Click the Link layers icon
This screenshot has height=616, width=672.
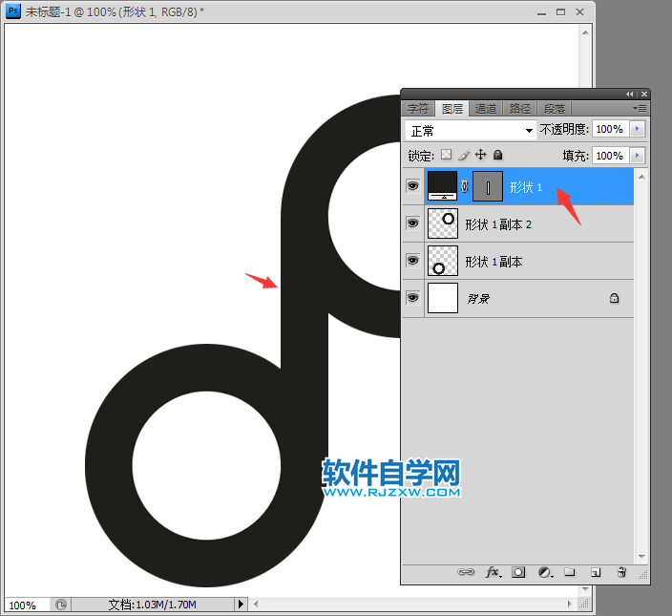(x=466, y=572)
